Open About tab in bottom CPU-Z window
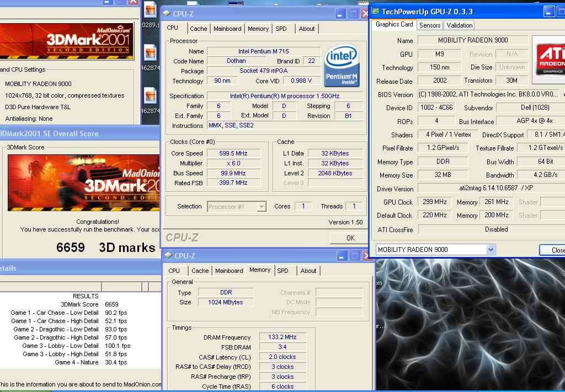The width and height of the screenshot is (565, 392). 308,271
